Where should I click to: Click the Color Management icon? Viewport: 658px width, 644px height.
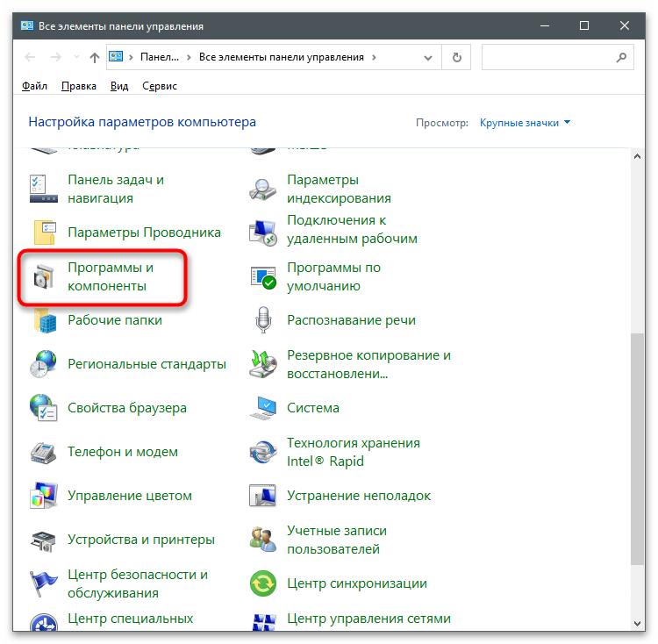[x=44, y=496]
